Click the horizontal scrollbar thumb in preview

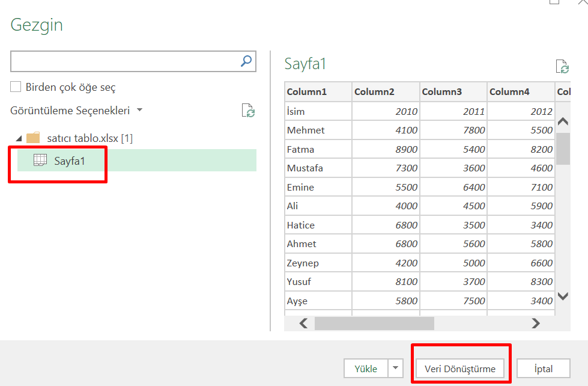(374, 323)
